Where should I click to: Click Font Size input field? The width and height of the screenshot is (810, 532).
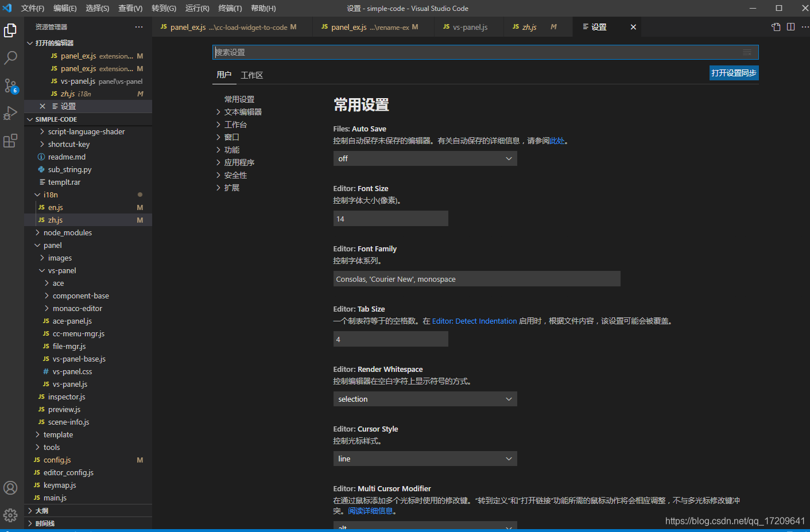(x=390, y=219)
